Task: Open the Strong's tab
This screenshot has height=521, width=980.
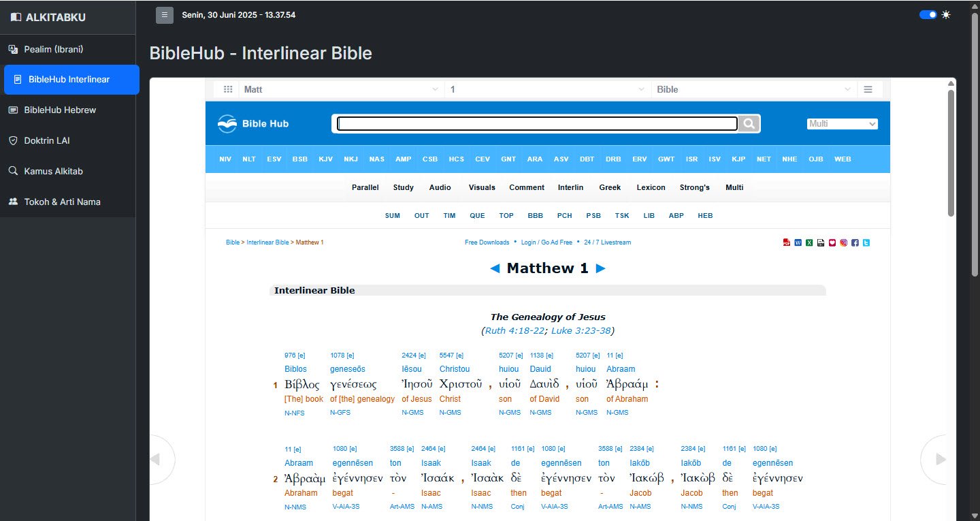Action: click(x=694, y=187)
